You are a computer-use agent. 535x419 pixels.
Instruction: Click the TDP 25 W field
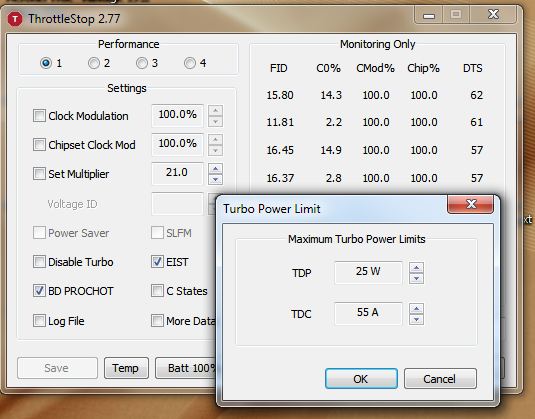tap(368, 273)
